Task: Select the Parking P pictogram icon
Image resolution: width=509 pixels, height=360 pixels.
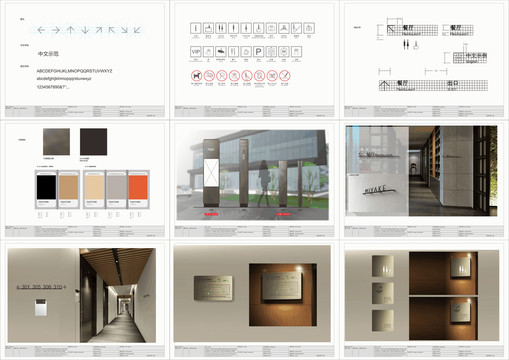Action: (258, 52)
